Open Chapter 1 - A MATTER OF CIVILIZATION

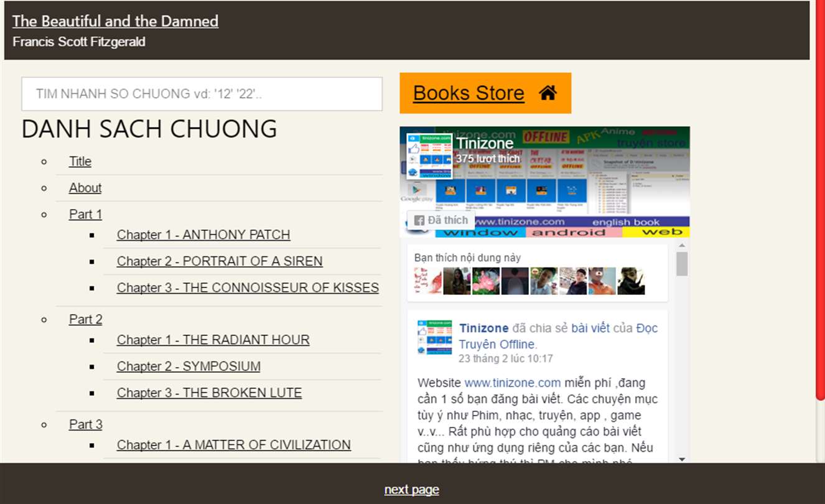(234, 445)
